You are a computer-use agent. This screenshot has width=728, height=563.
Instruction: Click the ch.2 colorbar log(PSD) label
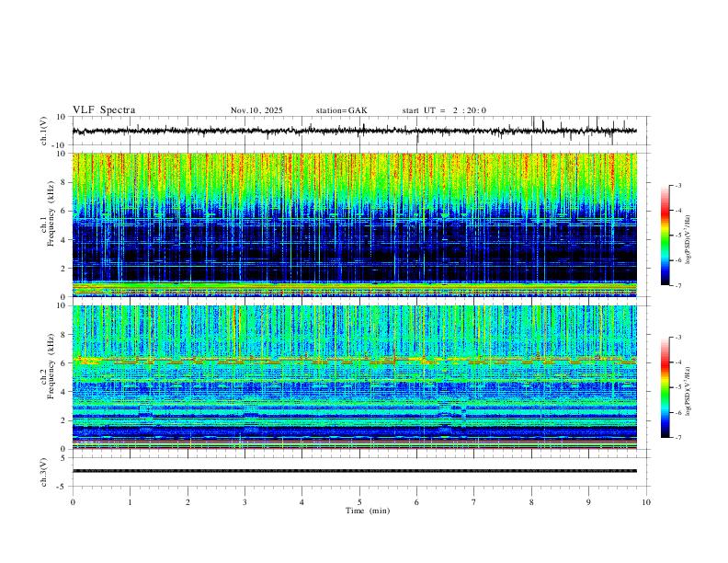tap(688, 392)
